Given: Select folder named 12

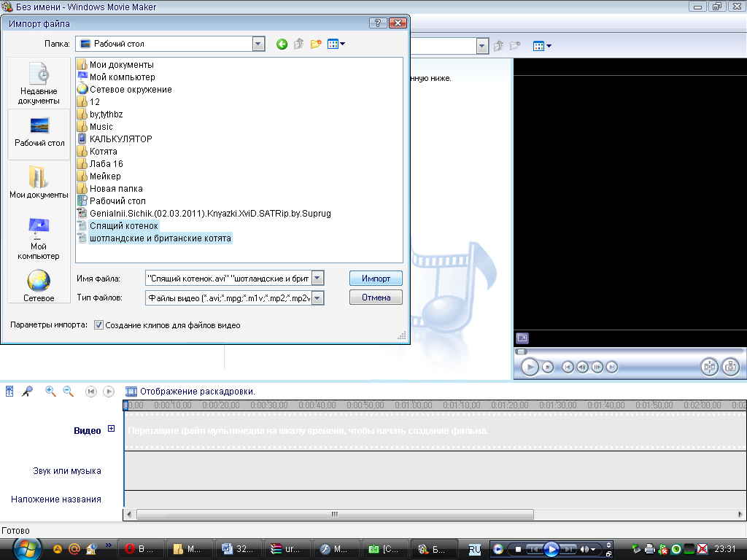Looking at the screenshot, I should 88,101.
